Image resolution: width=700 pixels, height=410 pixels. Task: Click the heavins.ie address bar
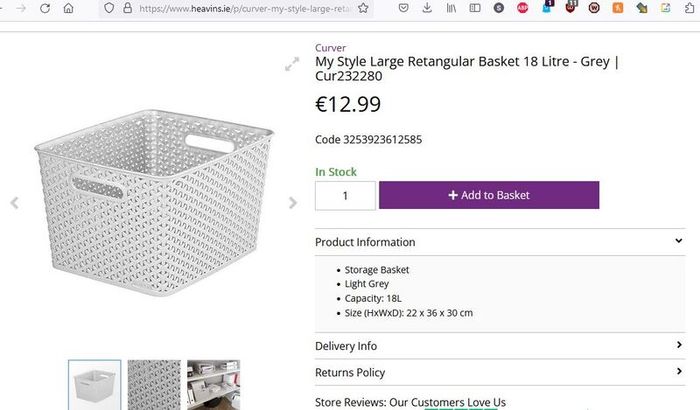point(243,8)
